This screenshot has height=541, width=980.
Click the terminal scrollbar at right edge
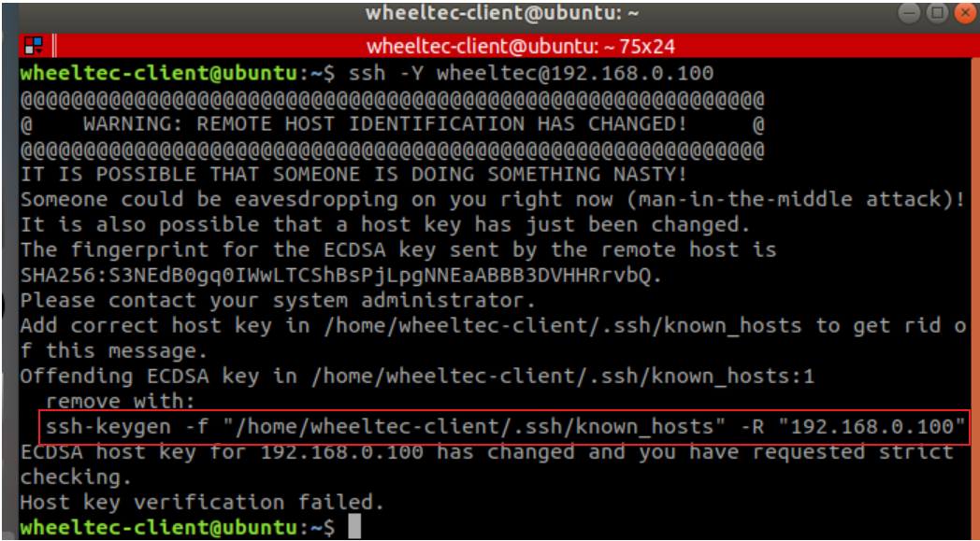(974, 297)
